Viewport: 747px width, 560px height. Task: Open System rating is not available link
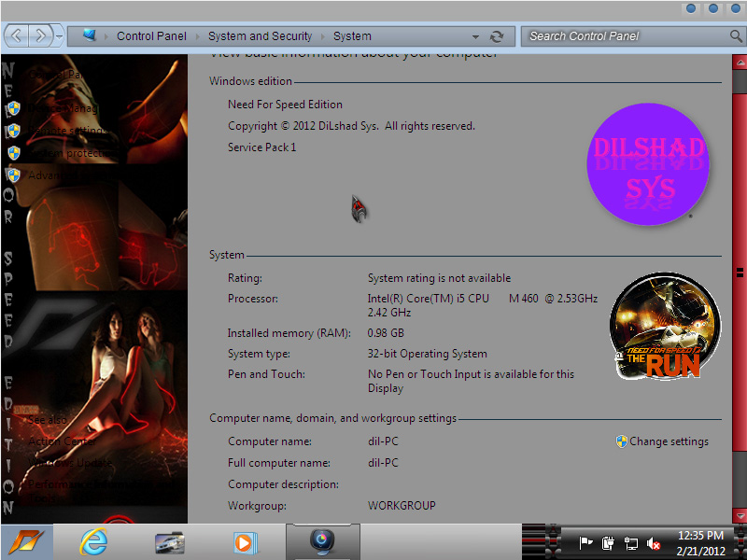click(439, 278)
